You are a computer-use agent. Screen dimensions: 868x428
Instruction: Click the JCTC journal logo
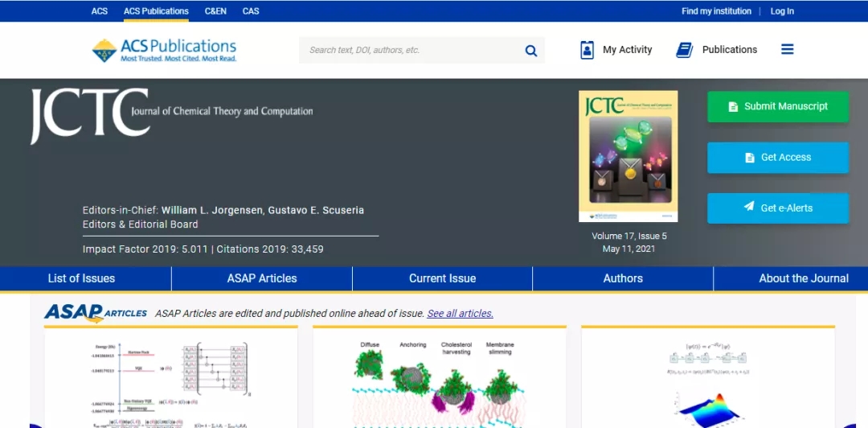(90, 115)
